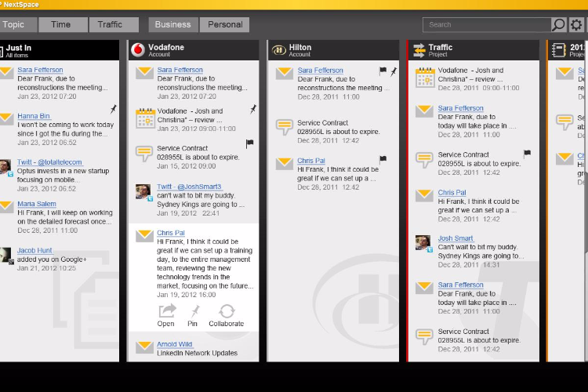Click the Vodafone logo icon

(x=138, y=50)
